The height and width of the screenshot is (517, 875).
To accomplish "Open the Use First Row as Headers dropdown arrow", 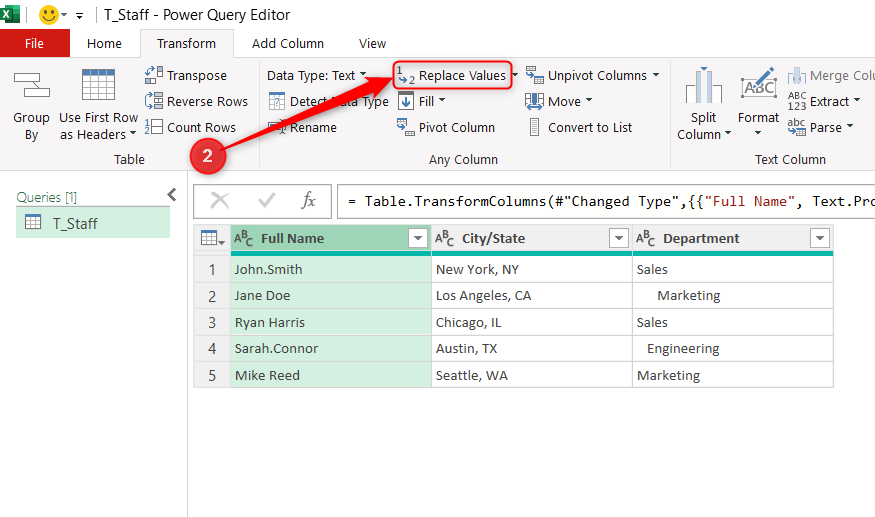I will pyautogui.click(x=133, y=134).
